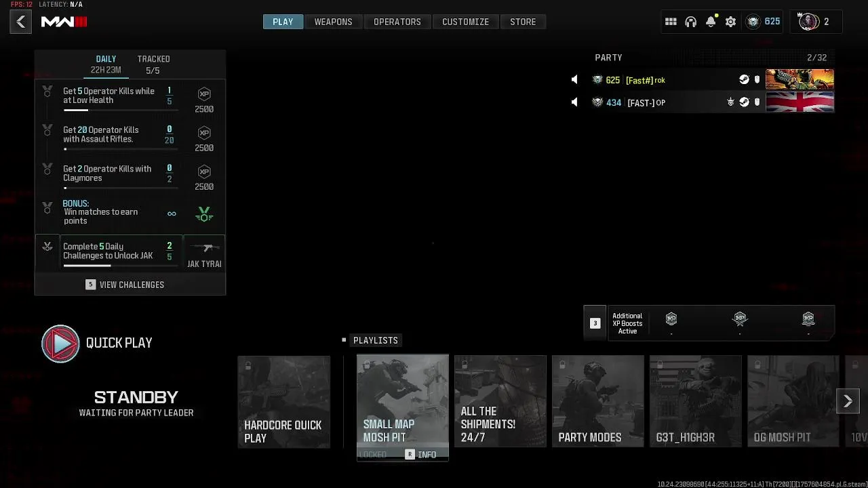
Task: Click the crown party leader icon
Action: coord(730,102)
